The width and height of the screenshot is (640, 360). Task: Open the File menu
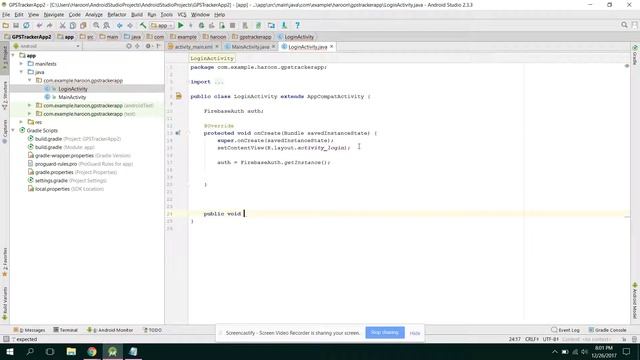click(6, 15)
